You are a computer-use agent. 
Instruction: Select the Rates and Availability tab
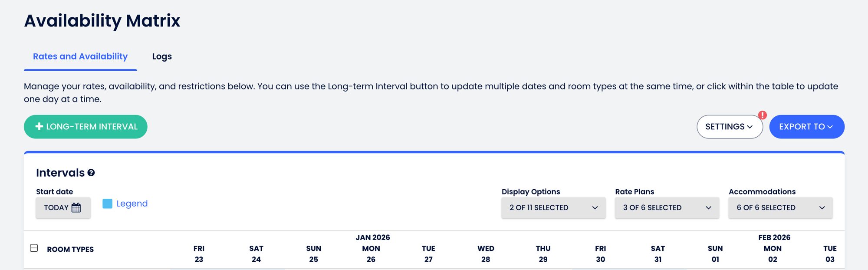[x=80, y=56]
